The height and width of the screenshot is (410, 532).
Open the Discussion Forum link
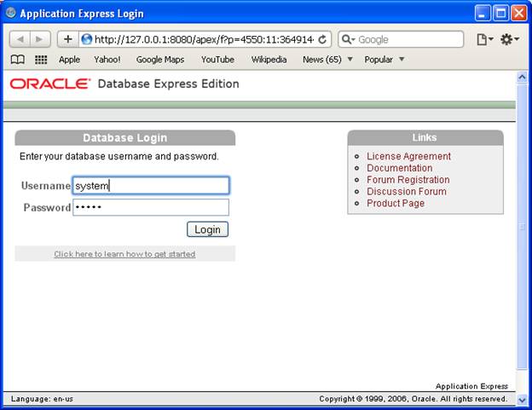click(407, 191)
